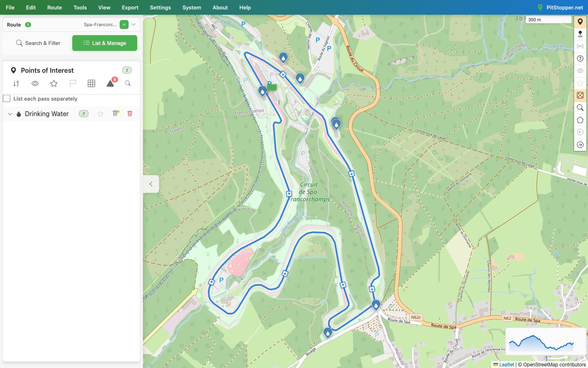This screenshot has width=588, height=368.
Task: Click the small search icon in Points of Interest
Action: click(x=128, y=83)
